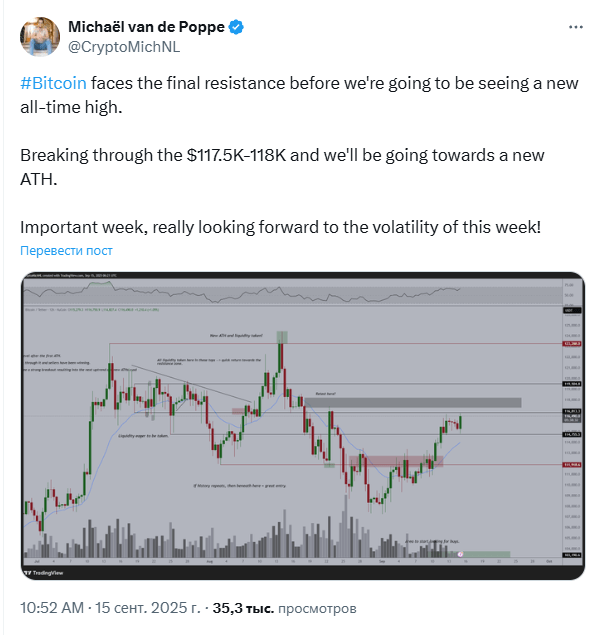The height and width of the screenshot is (635, 594).
Task: Open the three-dot more options menu
Action: click(575, 27)
